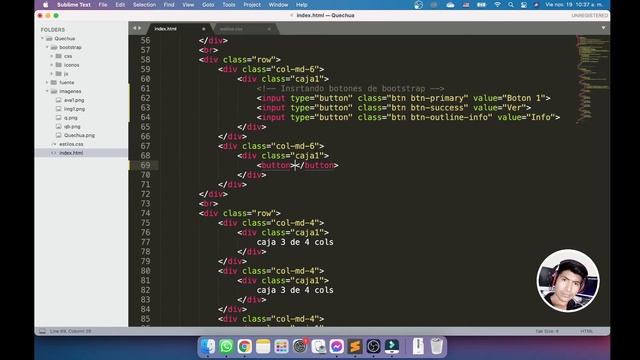The height and width of the screenshot is (360, 640).
Task: Click the globe icon in the menu bar
Action: 418,5
